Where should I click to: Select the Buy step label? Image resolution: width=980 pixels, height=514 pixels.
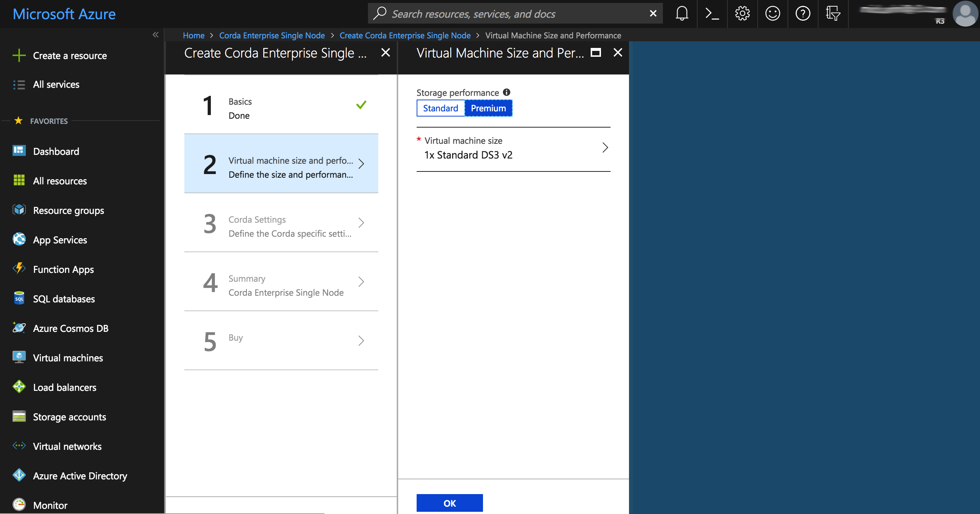[x=236, y=338]
